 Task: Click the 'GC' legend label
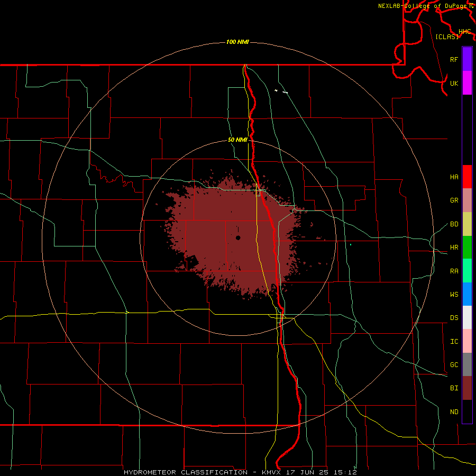tap(454, 365)
